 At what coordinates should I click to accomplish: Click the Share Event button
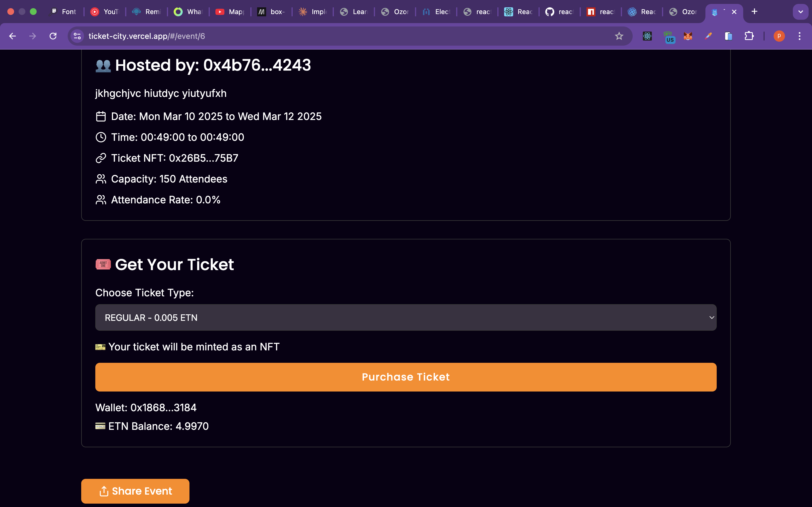pyautogui.click(x=135, y=491)
